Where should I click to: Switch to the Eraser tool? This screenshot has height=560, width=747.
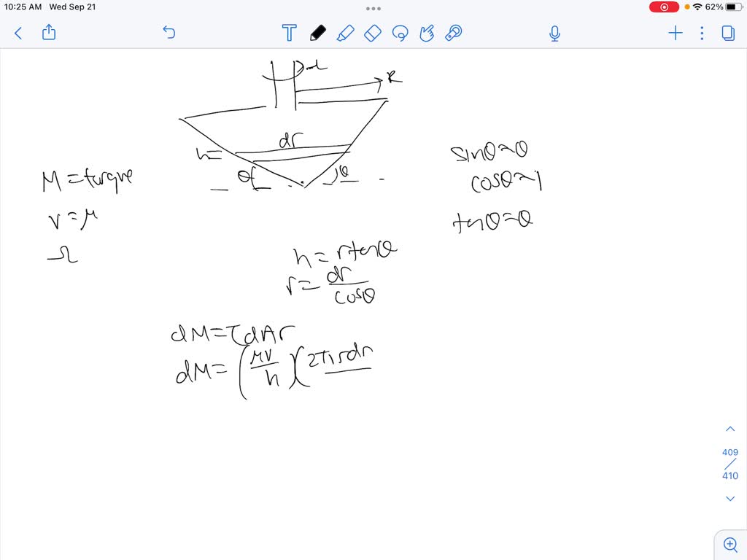coord(372,33)
